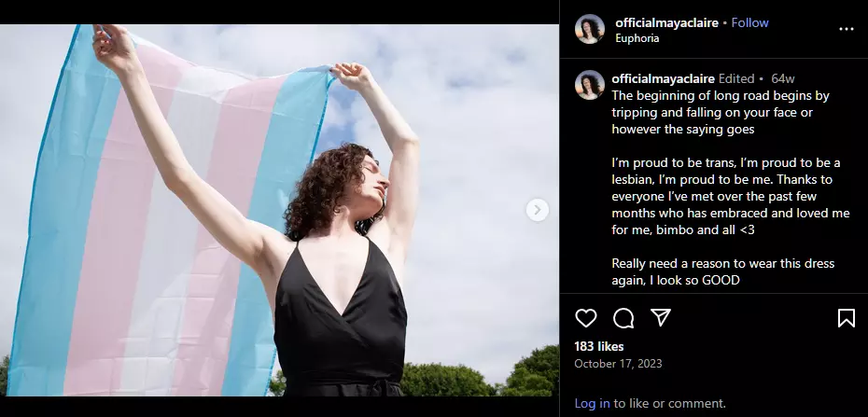Open comments with the speech bubble icon
The height and width of the screenshot is (417, 868).
coord(623,318)
